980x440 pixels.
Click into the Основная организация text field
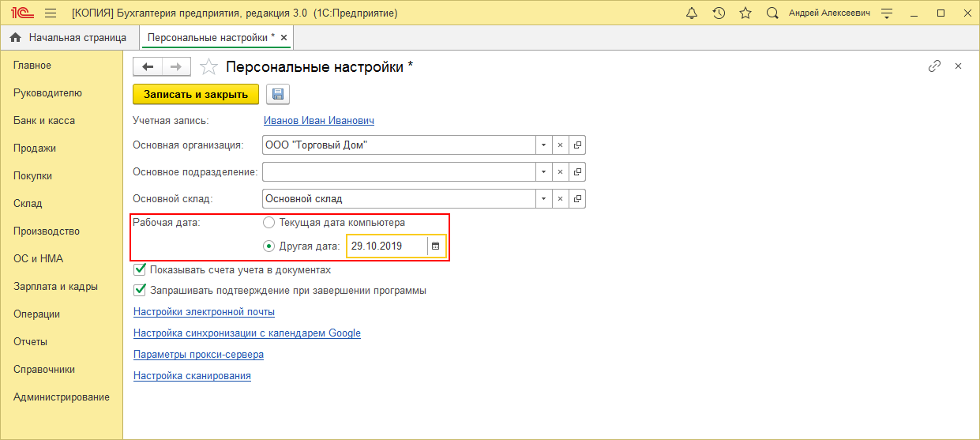point(399,145)
